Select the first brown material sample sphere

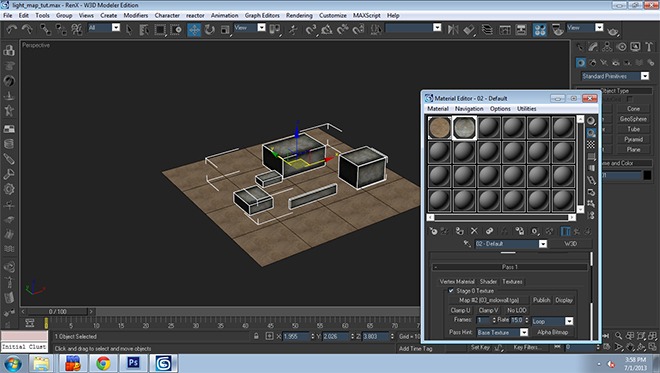point(439,127)
